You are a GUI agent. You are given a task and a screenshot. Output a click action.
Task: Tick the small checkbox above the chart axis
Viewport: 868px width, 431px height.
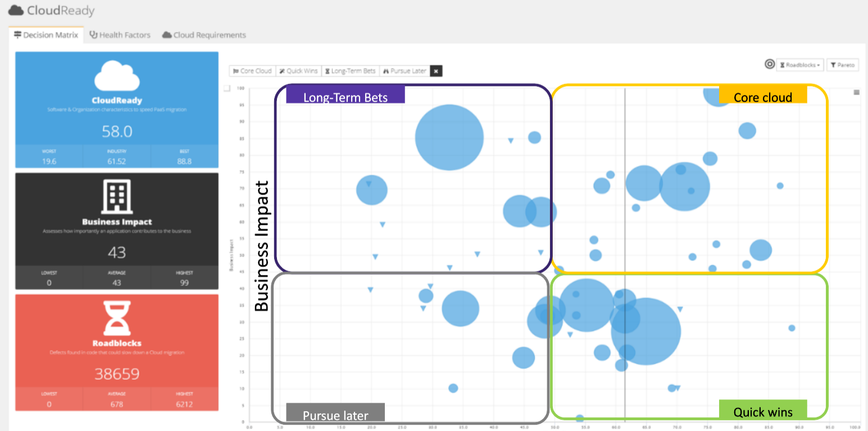[x=227, y=88]
